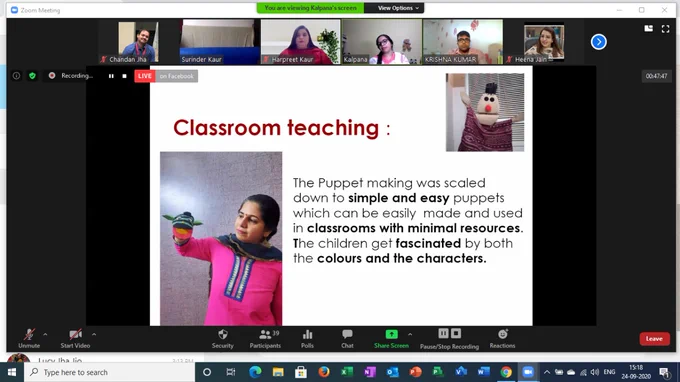Select KRISHNA KUMAR's video thumbnail
This screenshot has height=382, width=680.
coord(463,42)
